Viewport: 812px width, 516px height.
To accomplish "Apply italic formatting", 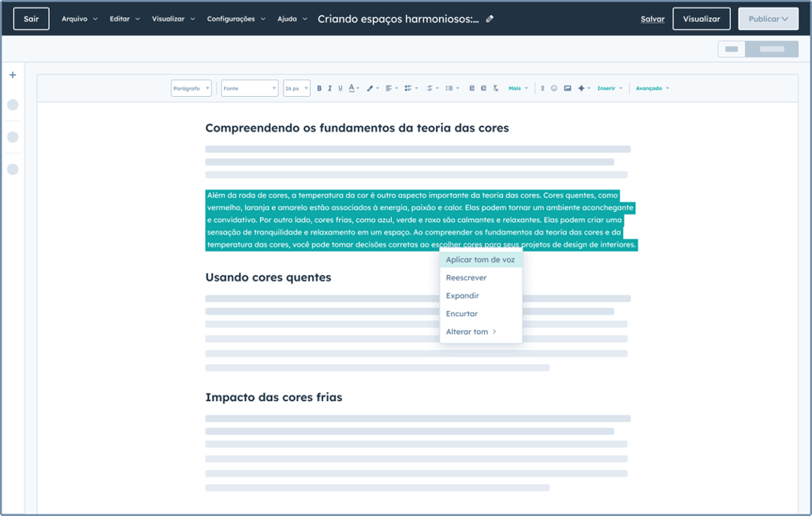I will (x=330, y=87).
